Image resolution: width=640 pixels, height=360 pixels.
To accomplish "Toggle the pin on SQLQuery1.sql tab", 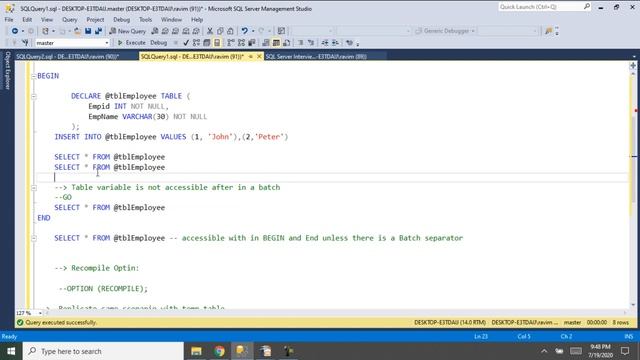I will click(x=251, y=56).
